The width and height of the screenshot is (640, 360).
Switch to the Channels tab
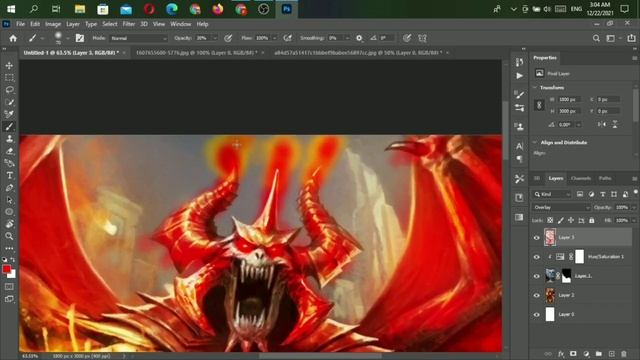click(x=580, y=178)
